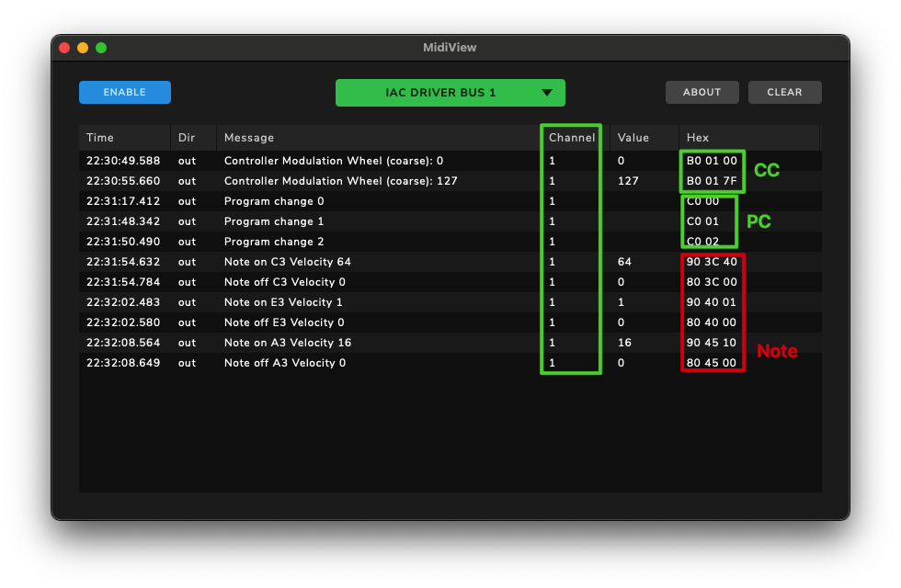Viewport: 901px width, 588px height.
Task: Open the IAC Driver Bus 1 dropdown
Action: (x=450, y=93)
